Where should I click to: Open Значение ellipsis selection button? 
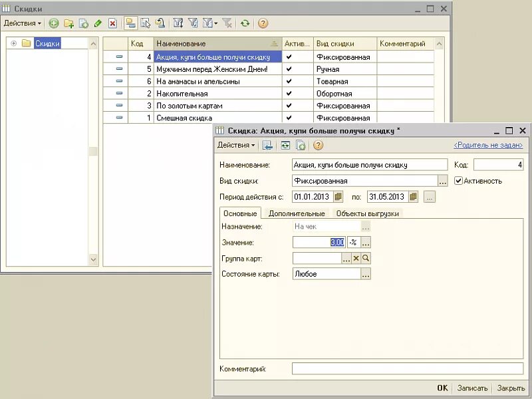tap(365, 242)
